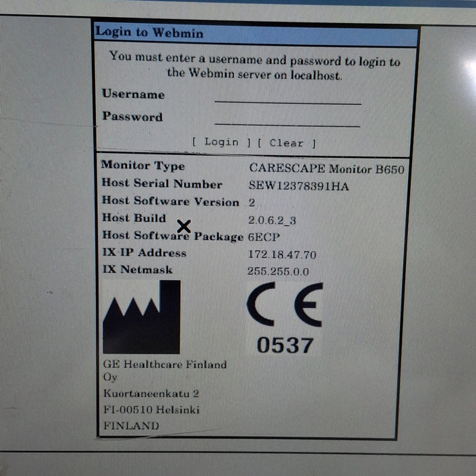Select the IX IP address '172.18.47.70'

[282, 254]
